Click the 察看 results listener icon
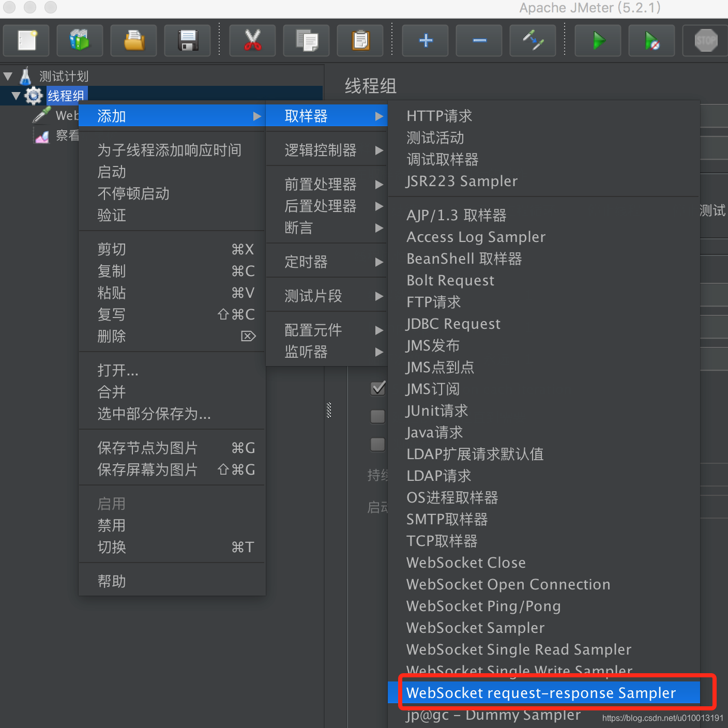 42,135
